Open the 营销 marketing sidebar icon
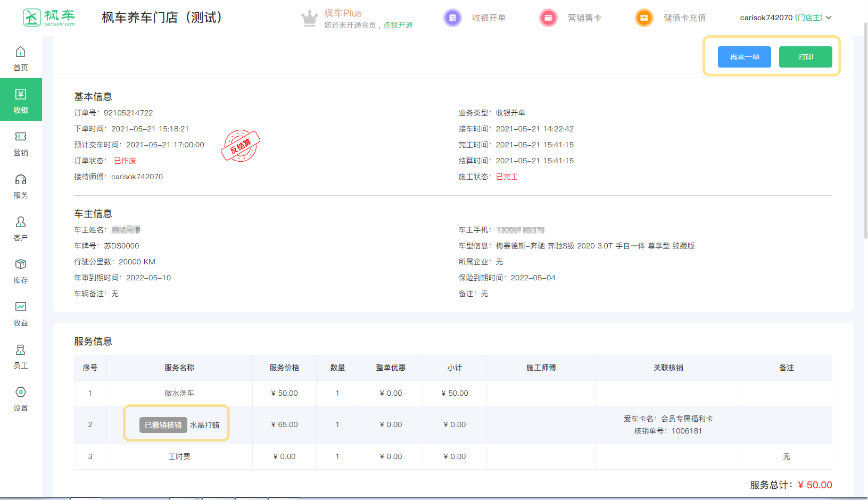 (x=20, y=137)
